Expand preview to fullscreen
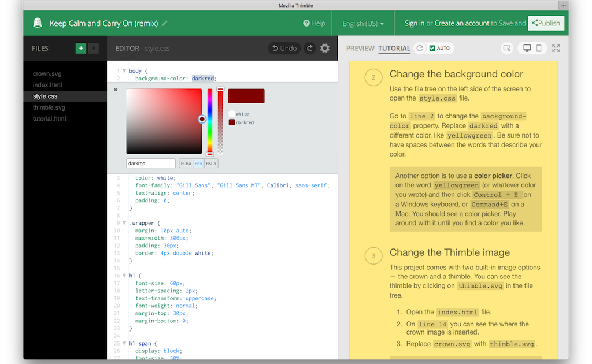This screenshot has width=592, height=364. coord(556,48)
